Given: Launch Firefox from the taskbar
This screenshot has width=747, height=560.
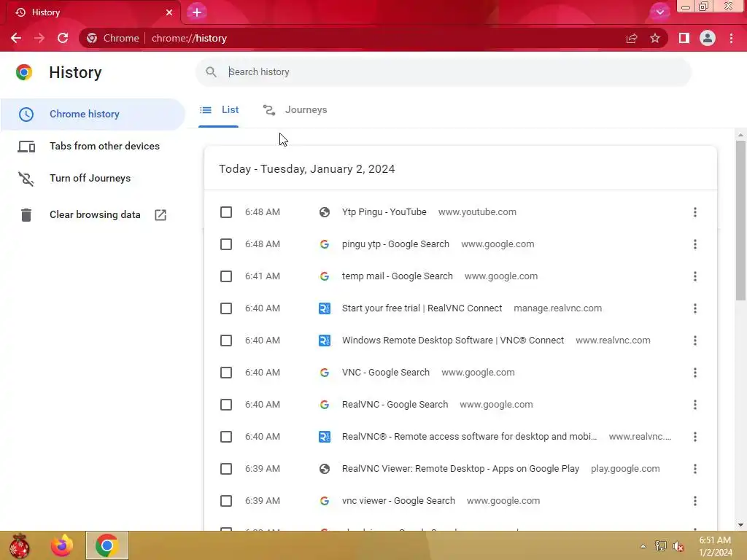Looking at the screenshot, I should (x=62, y=545).
